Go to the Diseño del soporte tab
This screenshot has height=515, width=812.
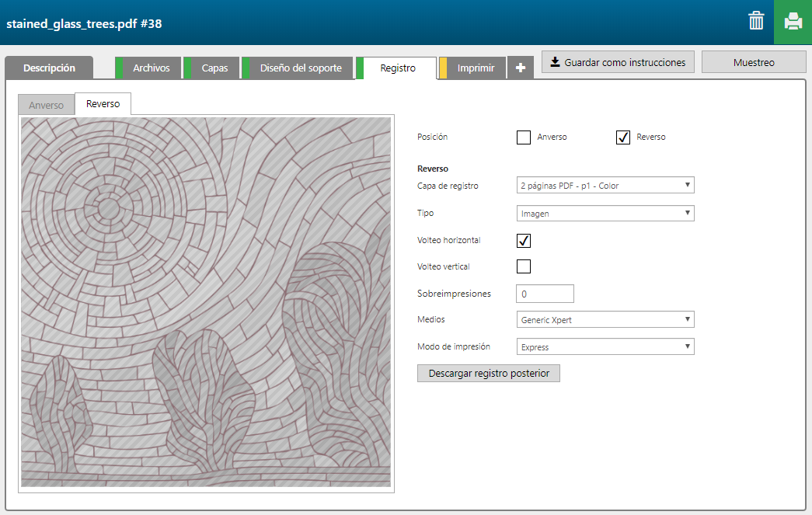(x=300, y=68)
